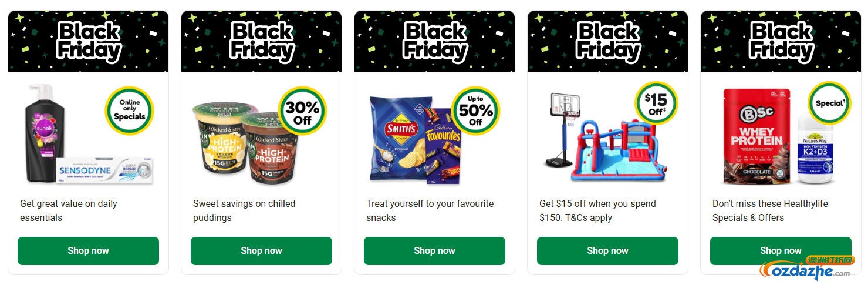Shop now for $15 off $150 offer

click(607, 250)
